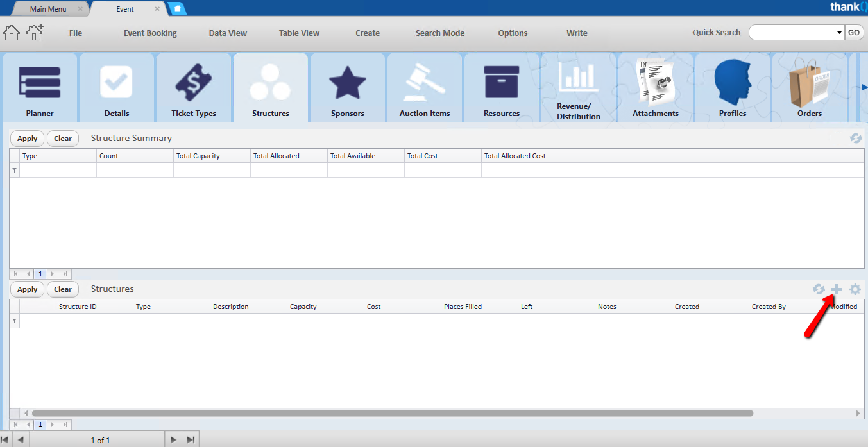Screen dimensions: 868x447
Task: Open the Search Mode menu
Action: click(440, 33)
